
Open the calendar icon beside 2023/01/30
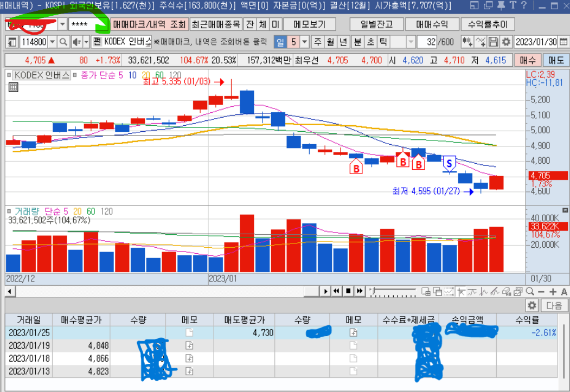(x=562, y=42)
